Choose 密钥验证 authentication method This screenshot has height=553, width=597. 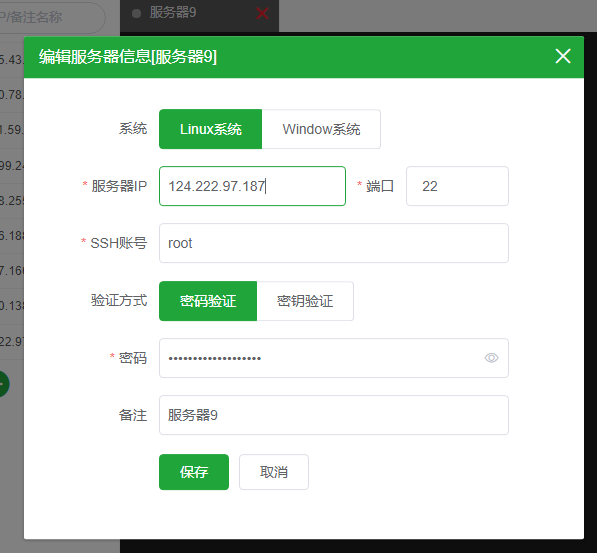(x=305, y=301)
